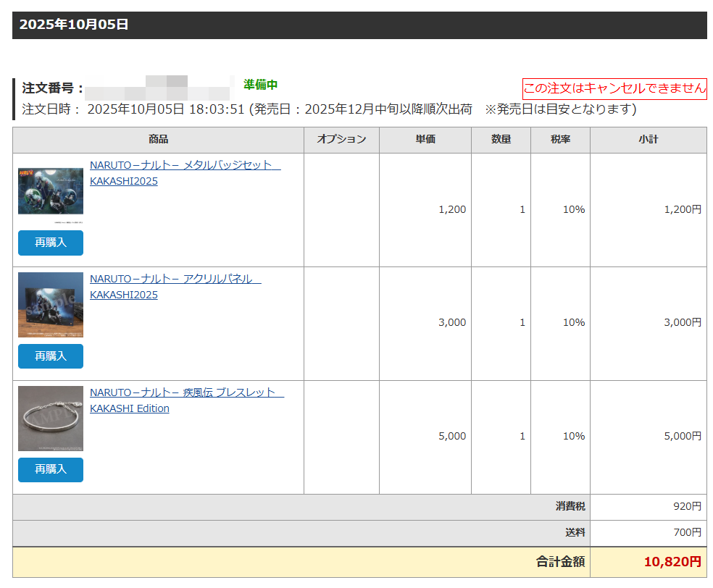Click the オプション column header

point(341,140)
